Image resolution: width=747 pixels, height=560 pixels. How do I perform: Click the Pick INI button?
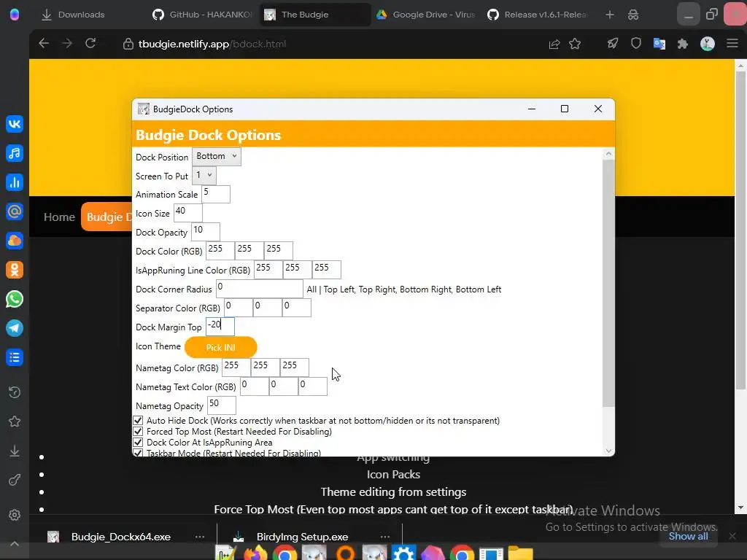point(220,347)
